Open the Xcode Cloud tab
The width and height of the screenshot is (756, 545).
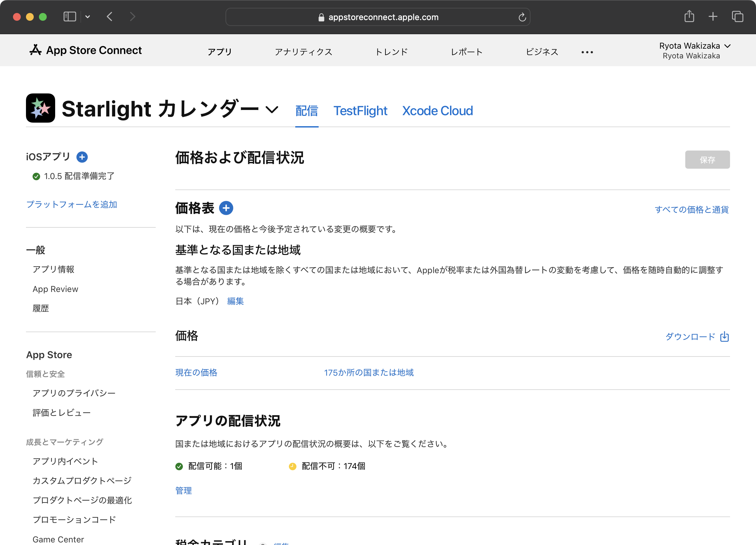click(437, 111)
